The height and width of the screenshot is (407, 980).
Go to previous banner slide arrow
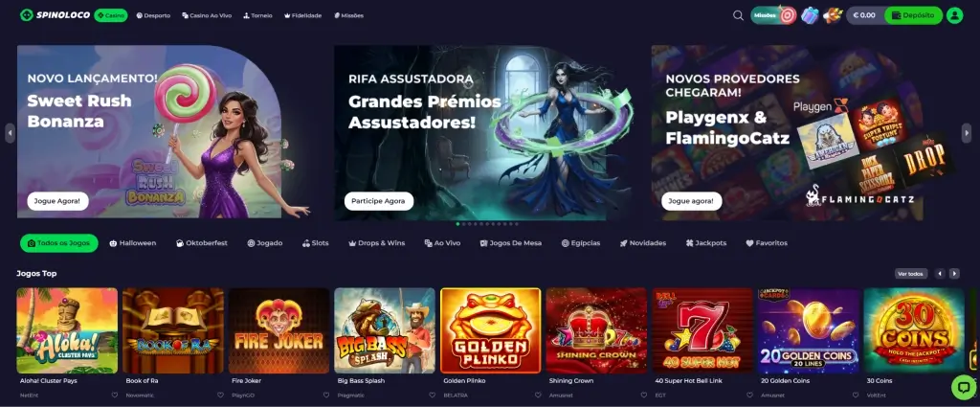(10, 132)
